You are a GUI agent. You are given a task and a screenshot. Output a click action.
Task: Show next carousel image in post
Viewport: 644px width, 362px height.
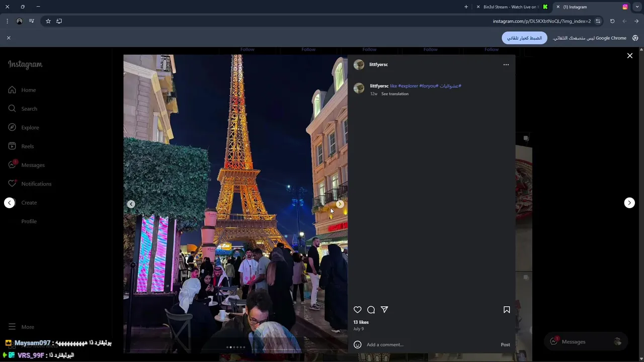coord(340,204)
